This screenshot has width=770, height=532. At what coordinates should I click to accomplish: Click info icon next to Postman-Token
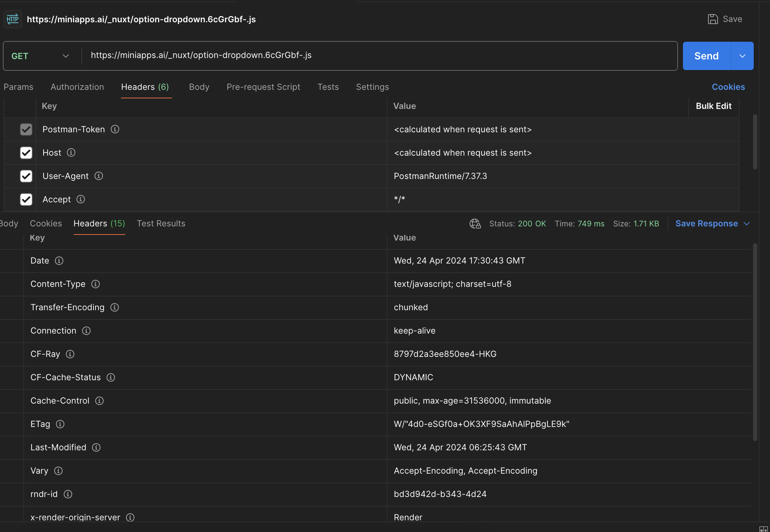click(115, 129)
